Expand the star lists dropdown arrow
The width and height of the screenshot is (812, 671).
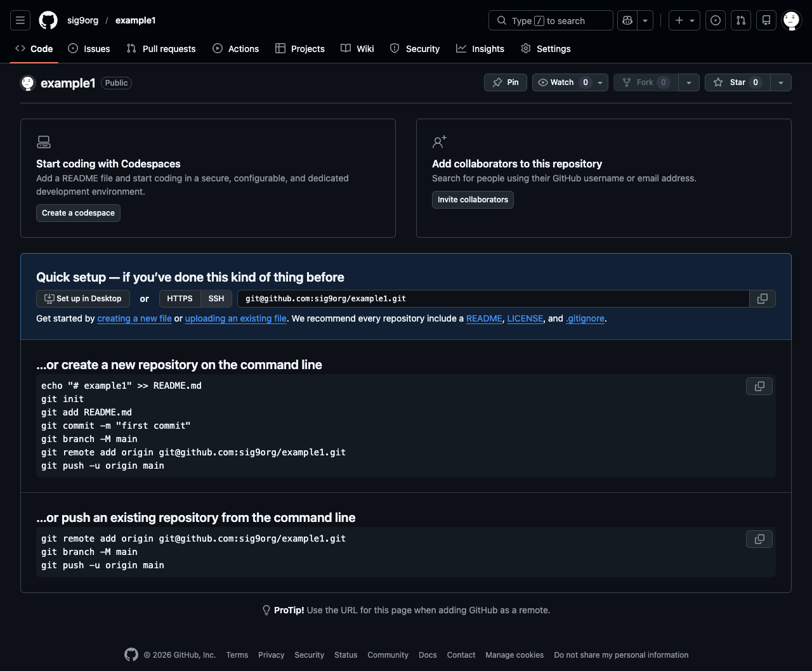(781, 82)
